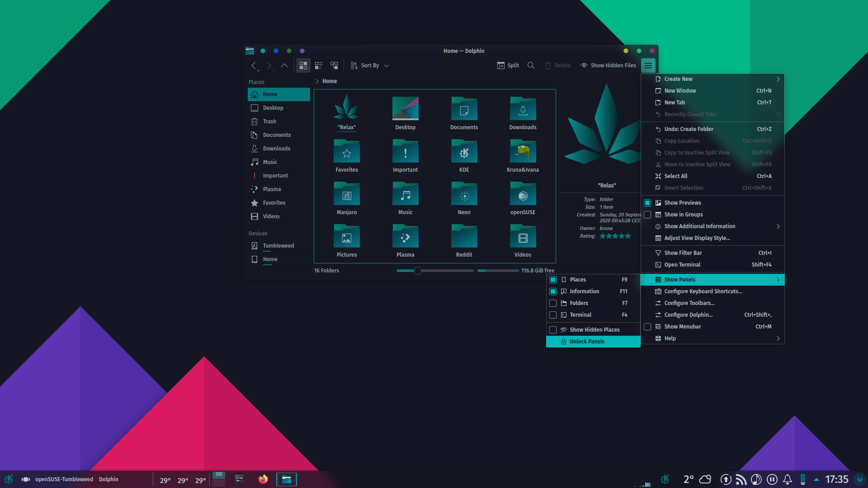Click the notifications bell in the tray
The image size is (868, 488).
[788, 479]
